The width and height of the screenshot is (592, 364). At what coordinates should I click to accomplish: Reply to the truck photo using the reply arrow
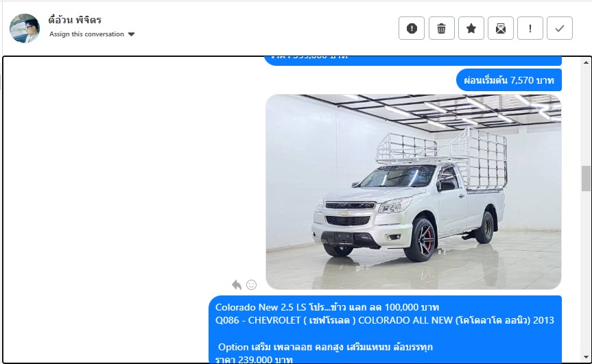237,284
